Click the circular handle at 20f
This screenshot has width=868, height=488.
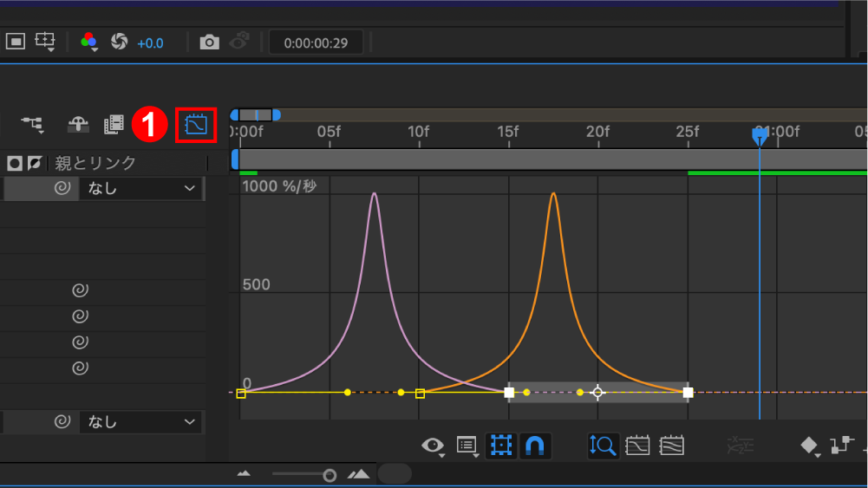pos(597,393)
